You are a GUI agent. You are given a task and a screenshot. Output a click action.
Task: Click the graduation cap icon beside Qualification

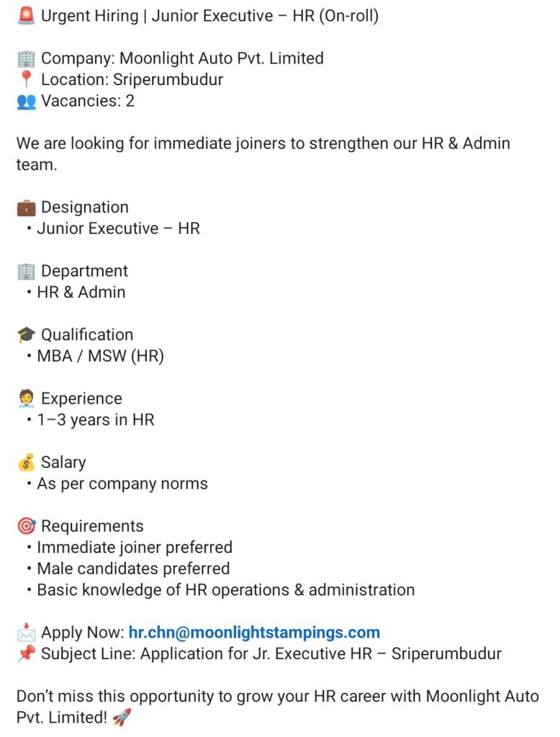coord(26,335)
